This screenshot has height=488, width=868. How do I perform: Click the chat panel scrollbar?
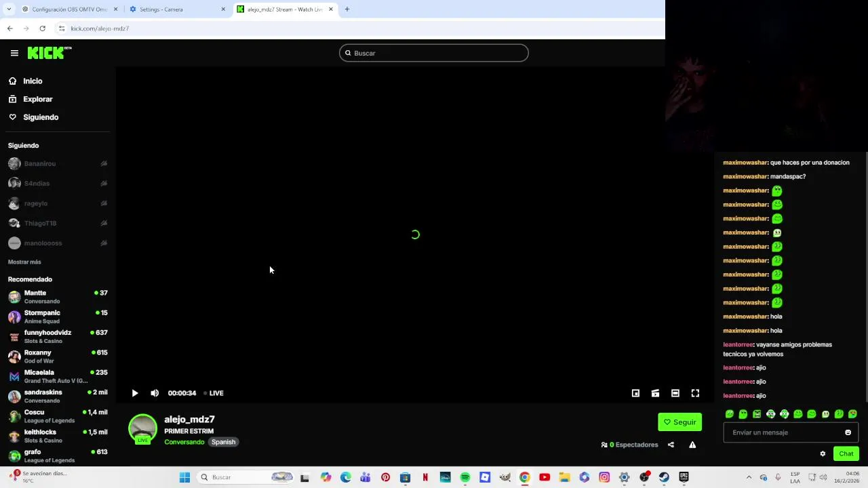coord(866,278)
